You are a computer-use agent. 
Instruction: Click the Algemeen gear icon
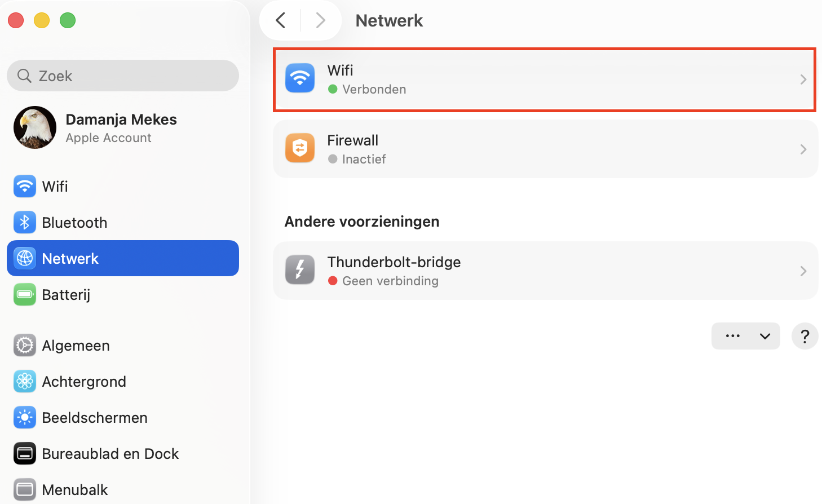24,345
